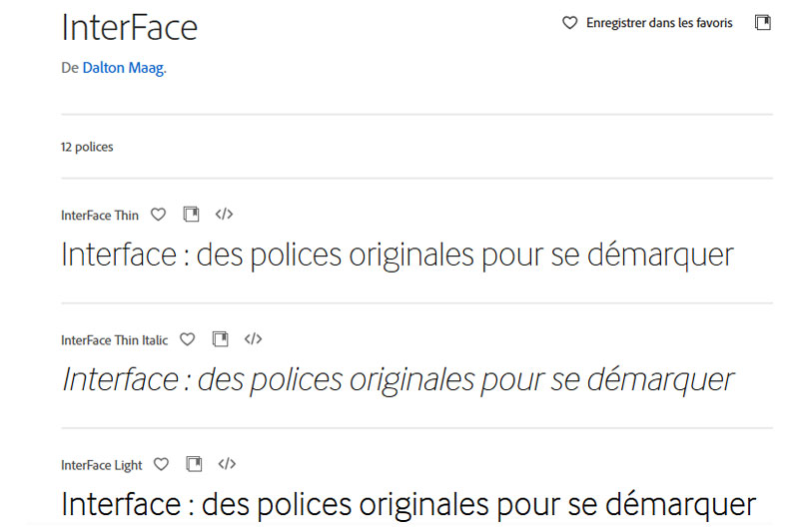Open web embed code for InterFace Thin

(x=224, y=215)
